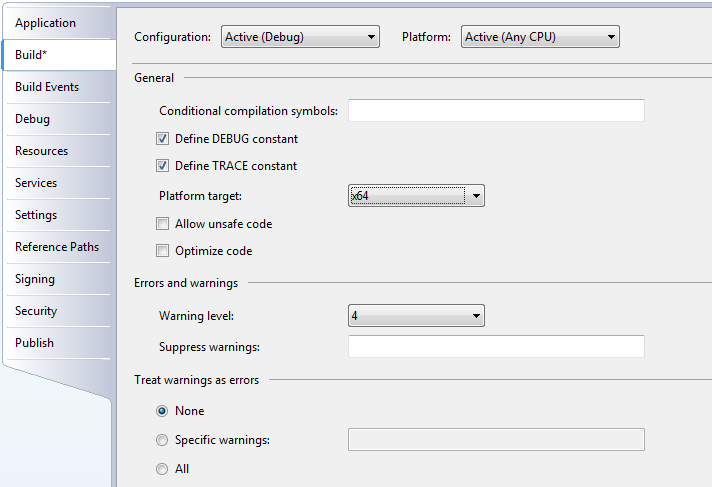Open the Security tab
The image size is (712, 487).
tap(58, 311)
